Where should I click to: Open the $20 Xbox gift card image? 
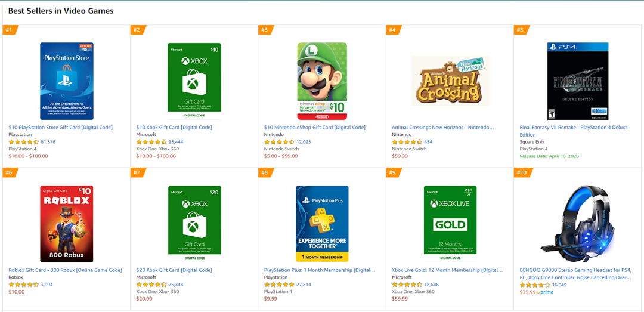pos(194,224)
